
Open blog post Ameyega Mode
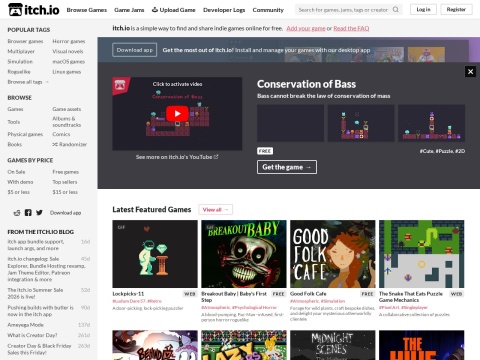[25, 325]
